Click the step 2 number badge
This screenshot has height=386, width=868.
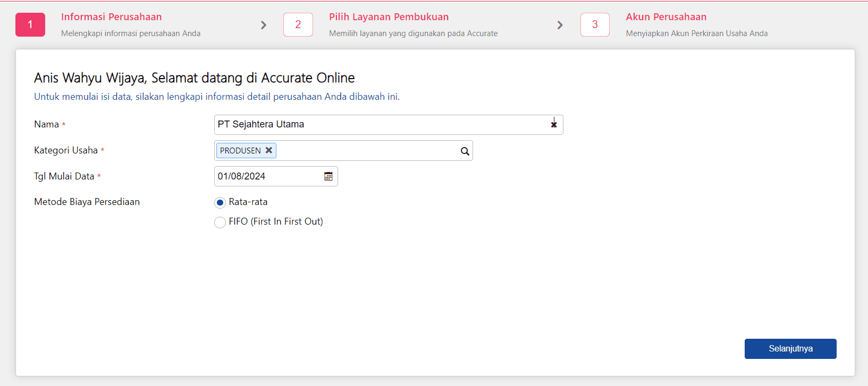pyautogui.click(x=298, y=25)
